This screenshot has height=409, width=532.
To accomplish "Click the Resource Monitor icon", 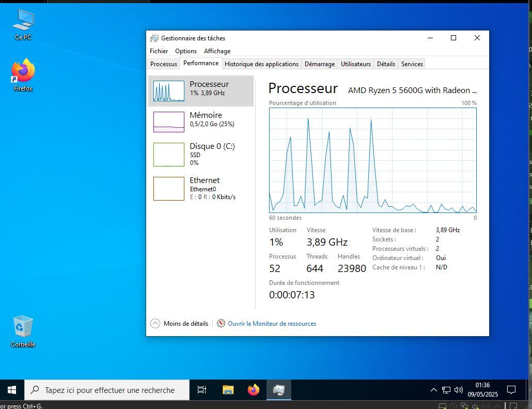I will point(221,323).
